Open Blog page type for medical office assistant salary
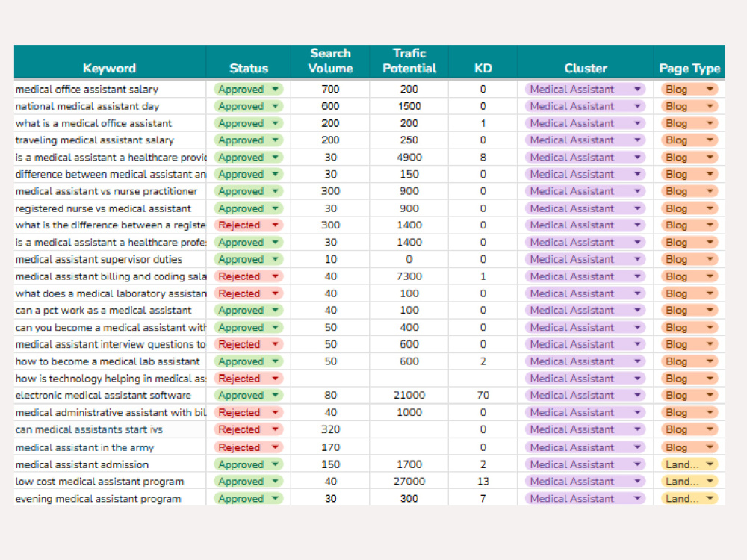The width and height of the screenshot is (747, 560). pyautogui.click(x=689, y=89)
